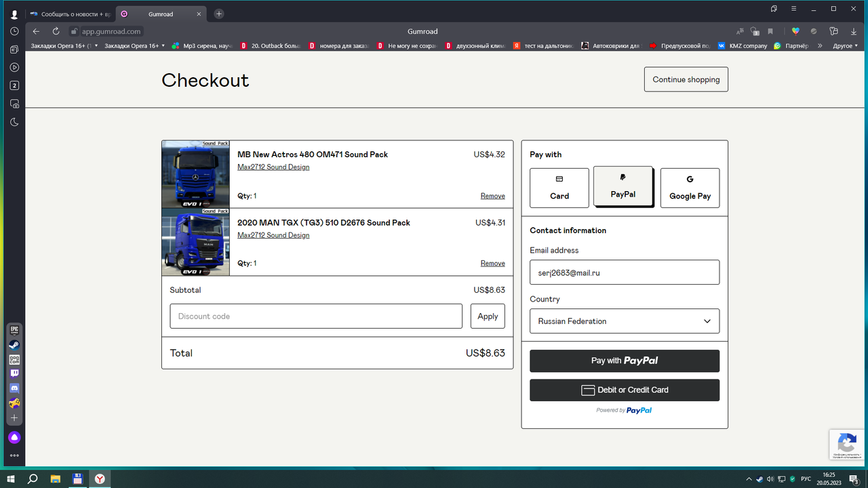868x488 pixels.
Task: Click the Email address input field
Action: [625, 272]
